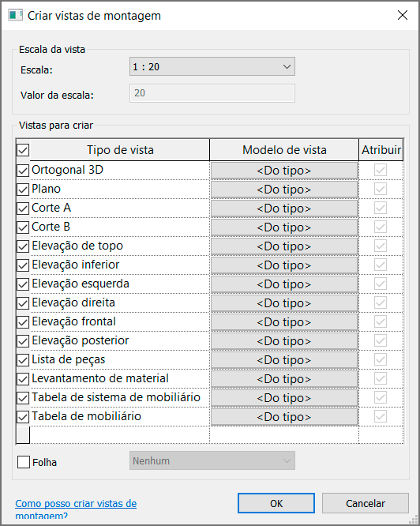
Task: Uncheck the Corte B checkbox
Action: [23, 227]
